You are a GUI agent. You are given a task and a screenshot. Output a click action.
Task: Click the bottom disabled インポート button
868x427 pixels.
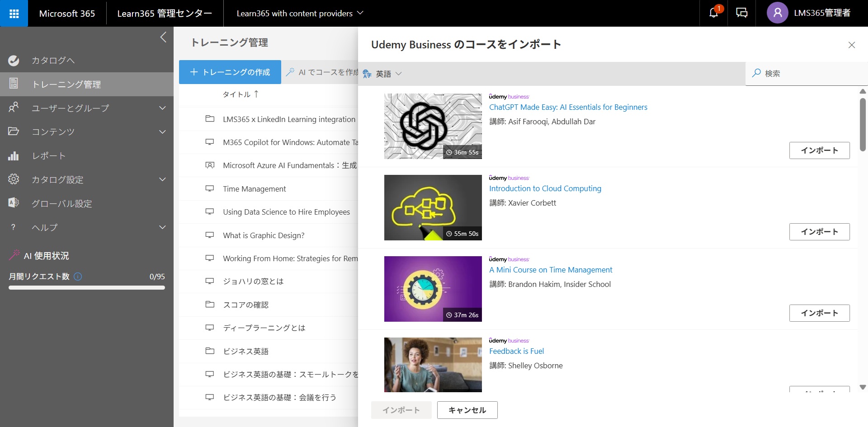point(401,410)
